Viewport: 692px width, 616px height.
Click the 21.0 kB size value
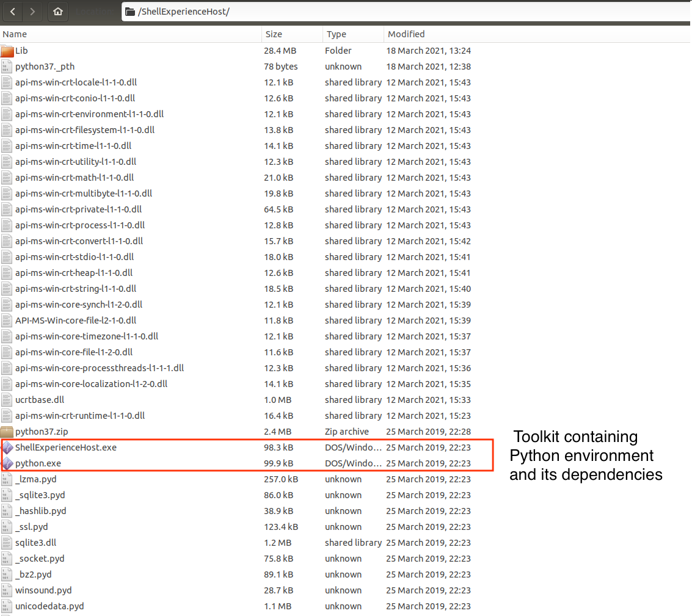(279, 178)
